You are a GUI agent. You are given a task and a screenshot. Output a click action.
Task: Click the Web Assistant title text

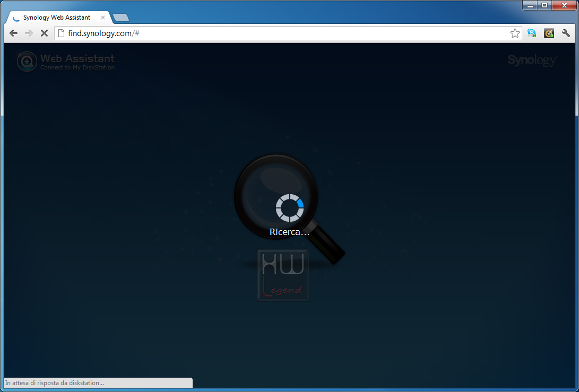[77, 58]
